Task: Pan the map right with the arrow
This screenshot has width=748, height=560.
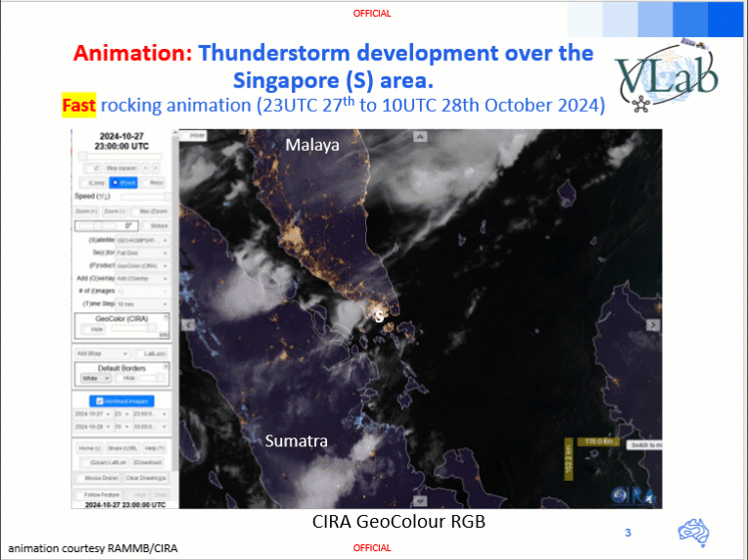Action: click(656, 323)
